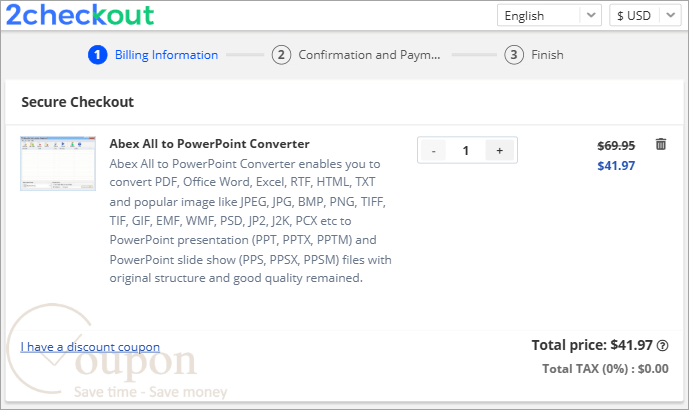
Task: Click the Total price: $41.97 text
Action: tap(592, 345)
